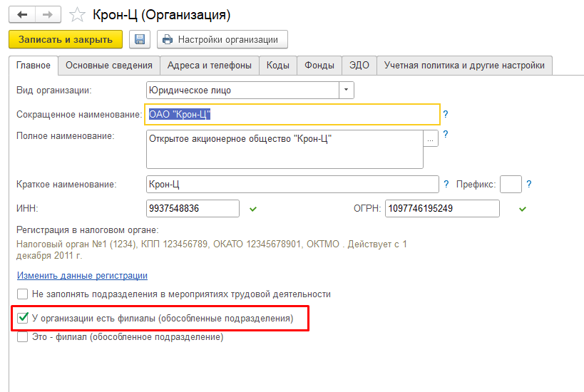This screenshot has height=392, width=584.
Task: Click help question mark beside Префикс field
Action: point(528,184)
